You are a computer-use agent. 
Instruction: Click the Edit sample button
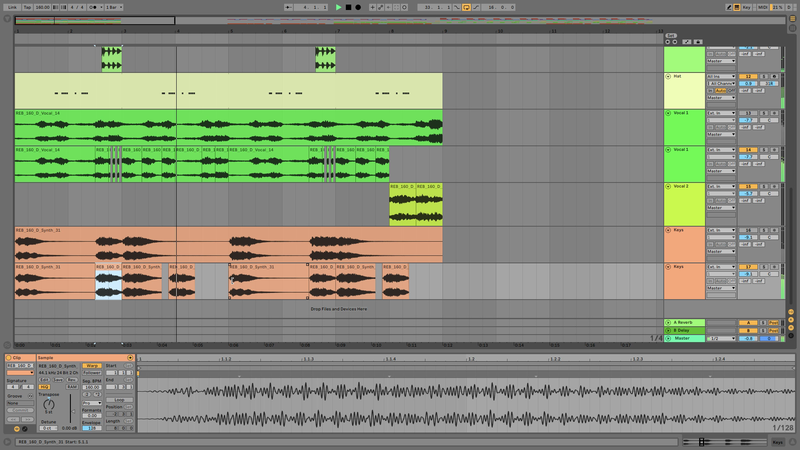(x=44, y=380)
